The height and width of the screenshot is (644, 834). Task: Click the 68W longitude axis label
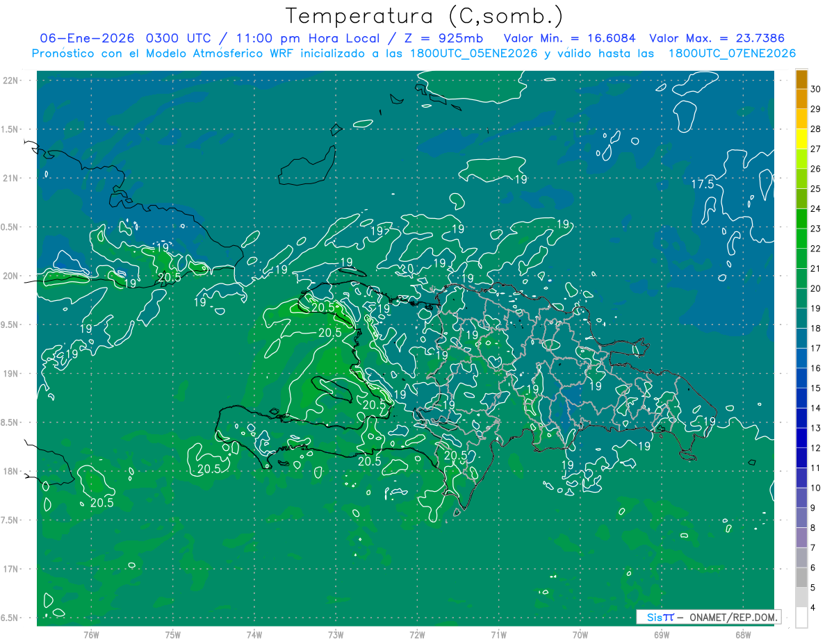point(742,634)
